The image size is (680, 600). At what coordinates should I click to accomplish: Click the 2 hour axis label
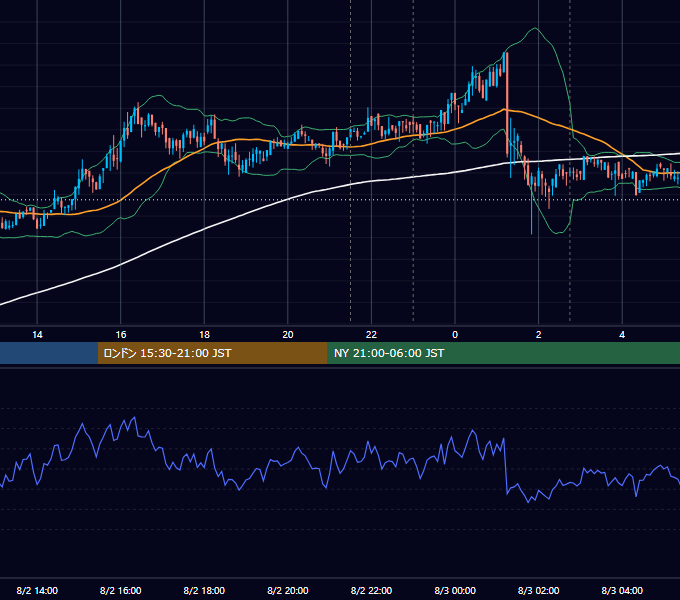pyautogui.click(x=539, y=335)
